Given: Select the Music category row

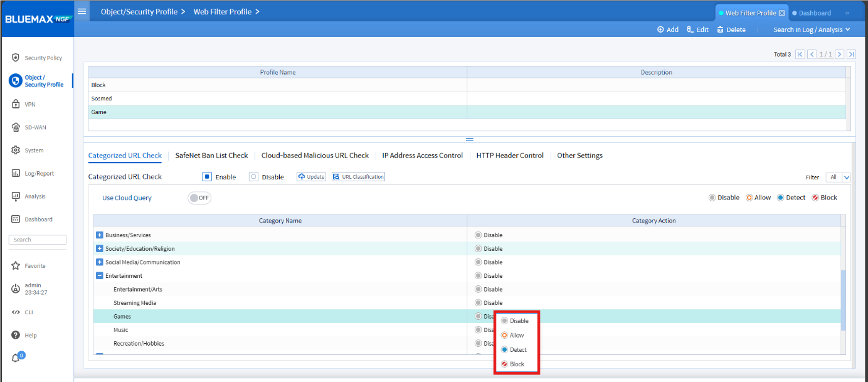Looking at the screenshot, I should pos(467,330).
